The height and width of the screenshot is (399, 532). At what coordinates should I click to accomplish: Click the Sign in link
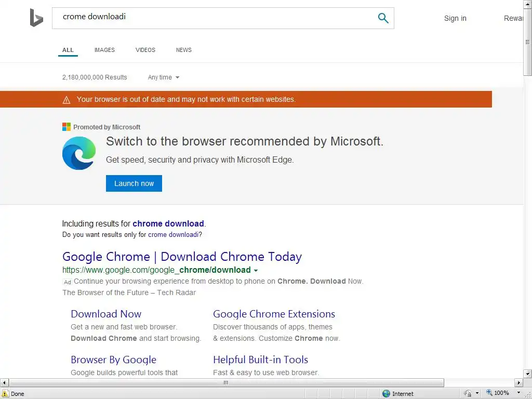pyautogui.click(x=455, y=18)
